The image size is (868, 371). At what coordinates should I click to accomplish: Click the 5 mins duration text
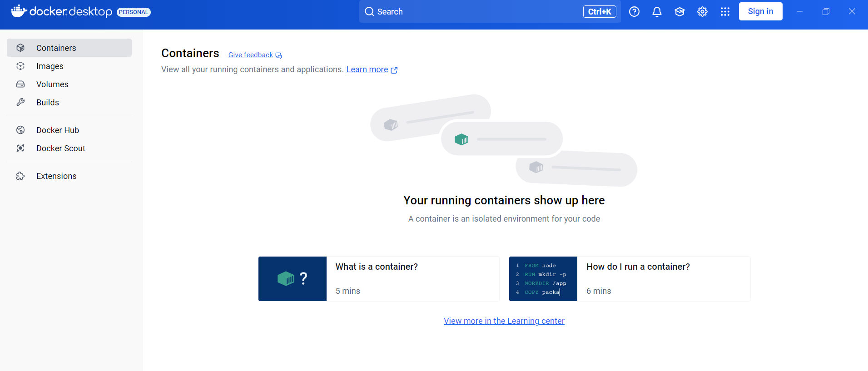(x=348, y=291)
